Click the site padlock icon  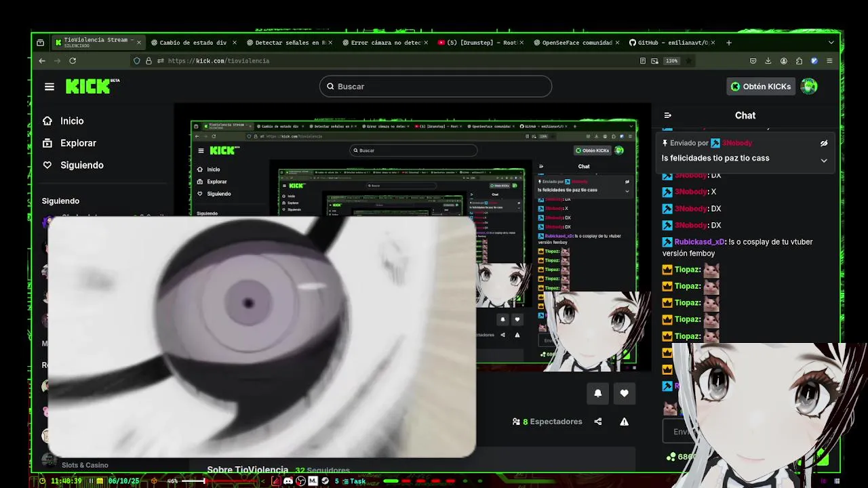coord(149,61)
